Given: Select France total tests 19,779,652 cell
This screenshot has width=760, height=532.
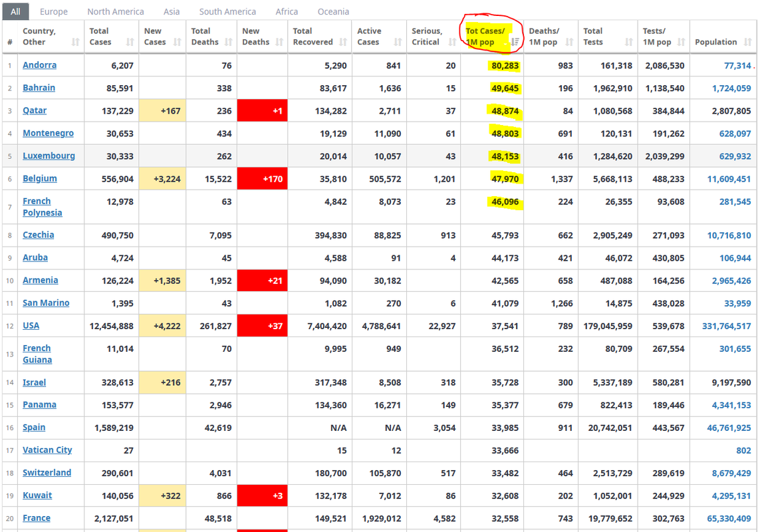Looking at the screenshot, I should coord(608,519).
